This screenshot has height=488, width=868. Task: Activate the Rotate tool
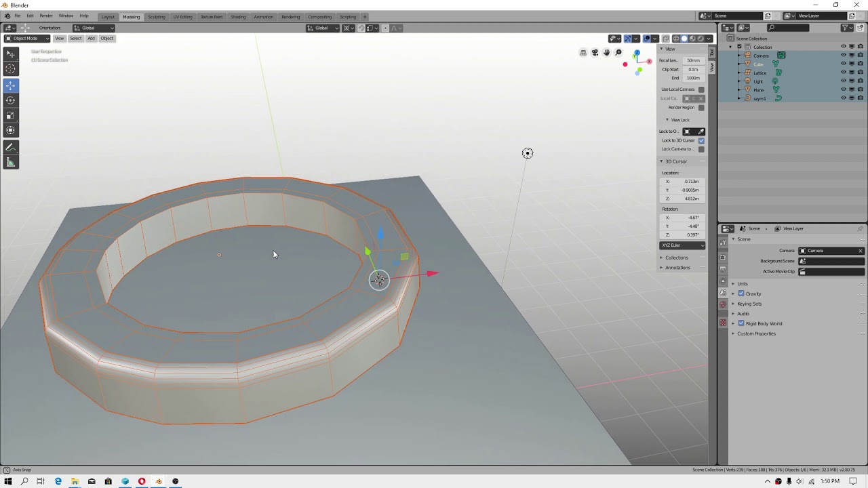pyautogui.click(x=10, y=100)
